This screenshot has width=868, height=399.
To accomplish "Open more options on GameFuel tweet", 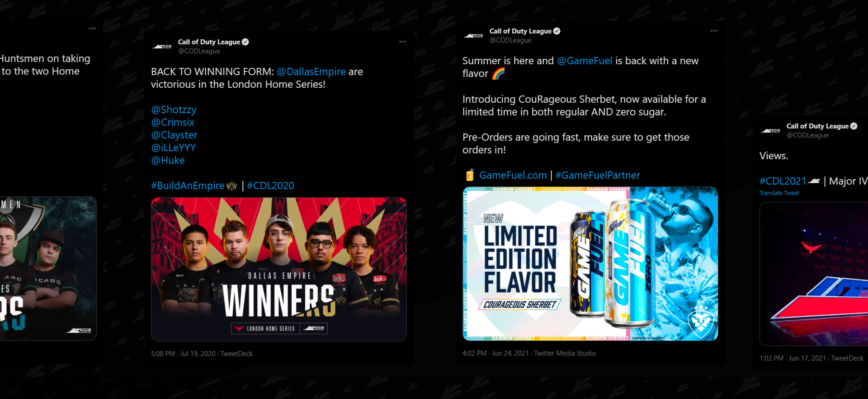I will (714, 31).
